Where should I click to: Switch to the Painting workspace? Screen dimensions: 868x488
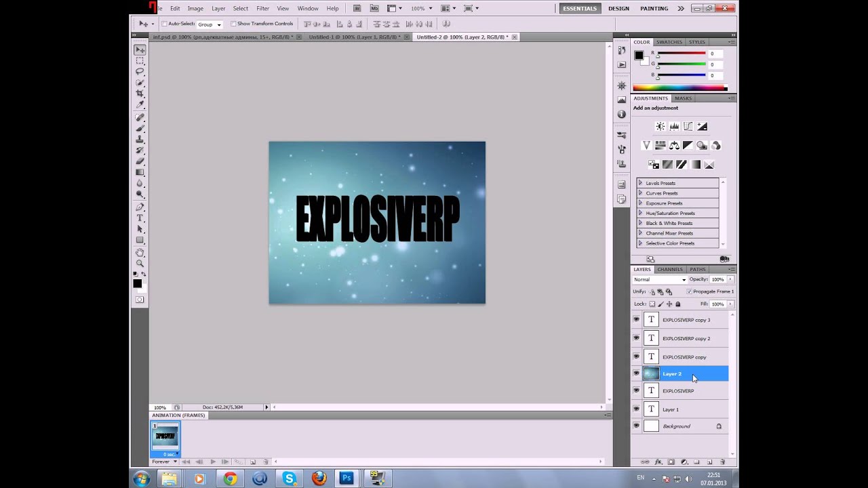(654, 8)
